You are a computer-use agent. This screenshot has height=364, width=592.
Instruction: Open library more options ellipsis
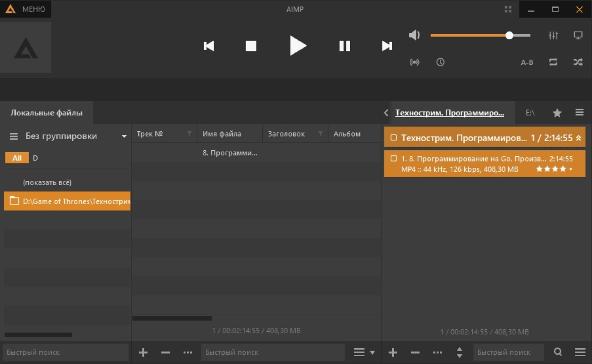pyautogui.click(x=187, y=352)
